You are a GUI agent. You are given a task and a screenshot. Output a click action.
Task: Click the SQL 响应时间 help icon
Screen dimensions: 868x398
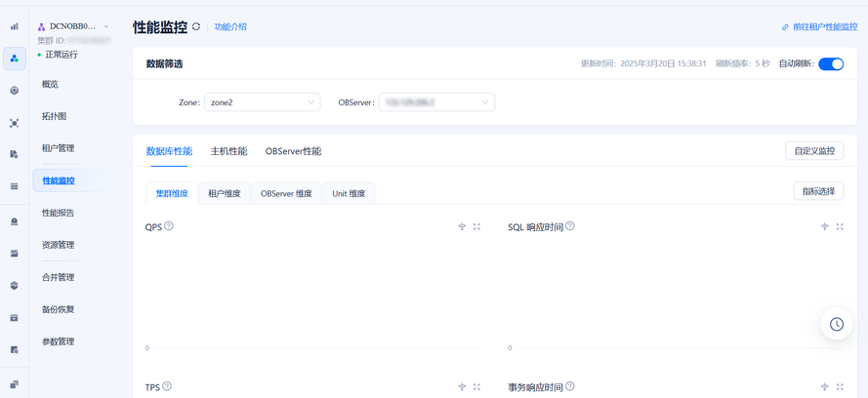click(x=570, y=226)
